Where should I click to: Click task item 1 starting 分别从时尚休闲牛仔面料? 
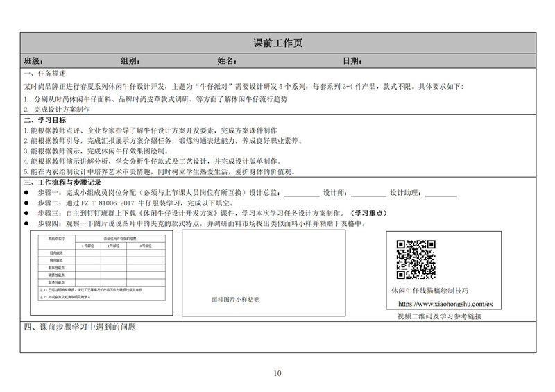point(155,99)
